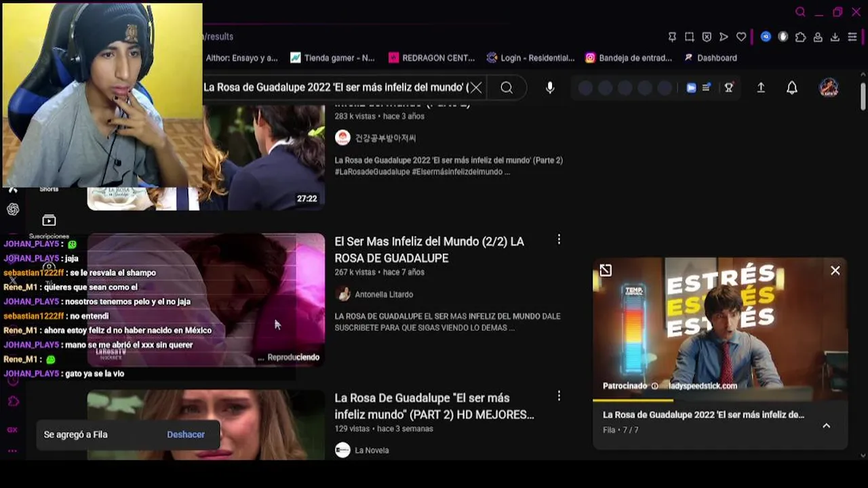Close the miniplayer with X
Viewport: 868px width, 488px height.
click(835, 270)
